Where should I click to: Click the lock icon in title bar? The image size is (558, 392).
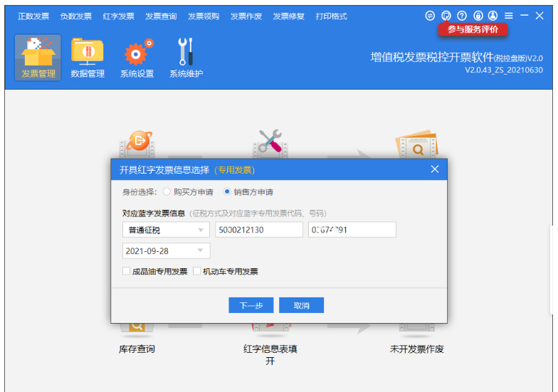pyautogui.click(x=478, y=16)
